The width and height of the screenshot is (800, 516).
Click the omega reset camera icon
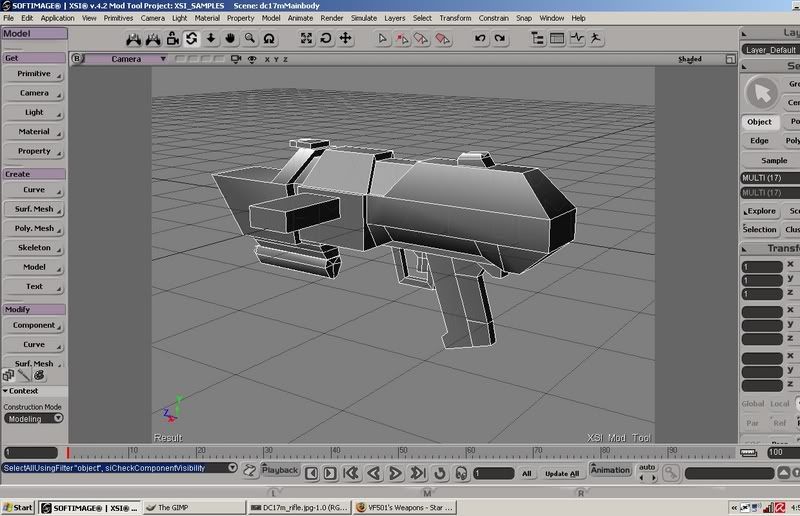tap(269, 38)
